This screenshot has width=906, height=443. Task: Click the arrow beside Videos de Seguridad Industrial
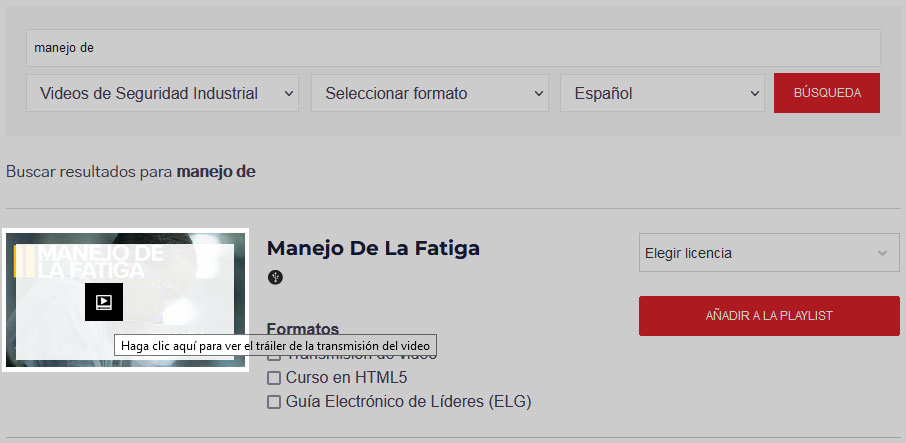click(x=289, y=93)
